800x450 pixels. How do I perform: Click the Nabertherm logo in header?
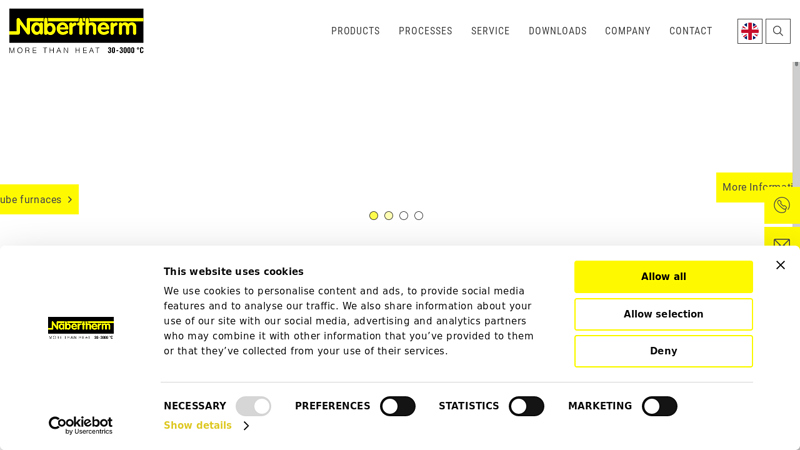pos(76,31)
